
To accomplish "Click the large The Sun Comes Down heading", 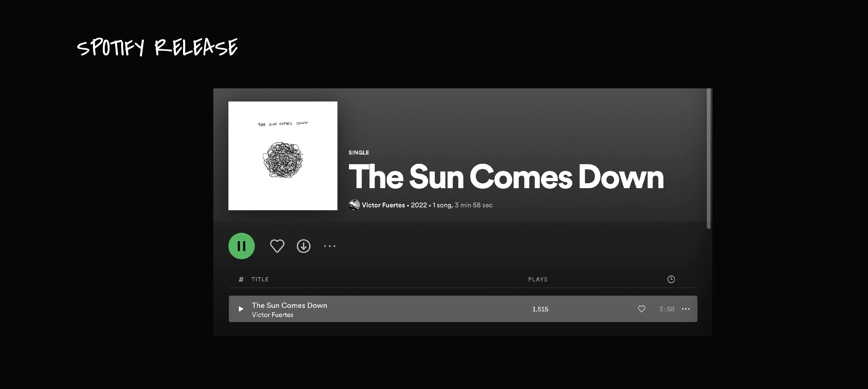I will (506, 176).
